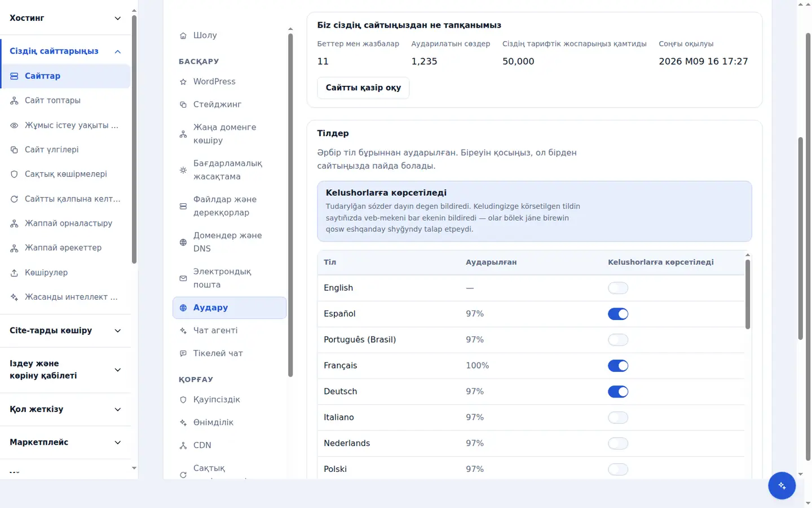Click the envelope icon for Электрондық пошта
This screenshot has height=508, width=812.
[x=183, y=278]
